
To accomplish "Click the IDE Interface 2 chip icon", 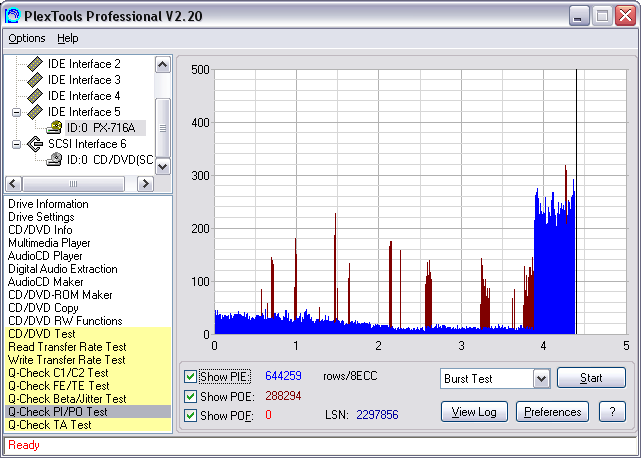I will click(x=35, y=64).
